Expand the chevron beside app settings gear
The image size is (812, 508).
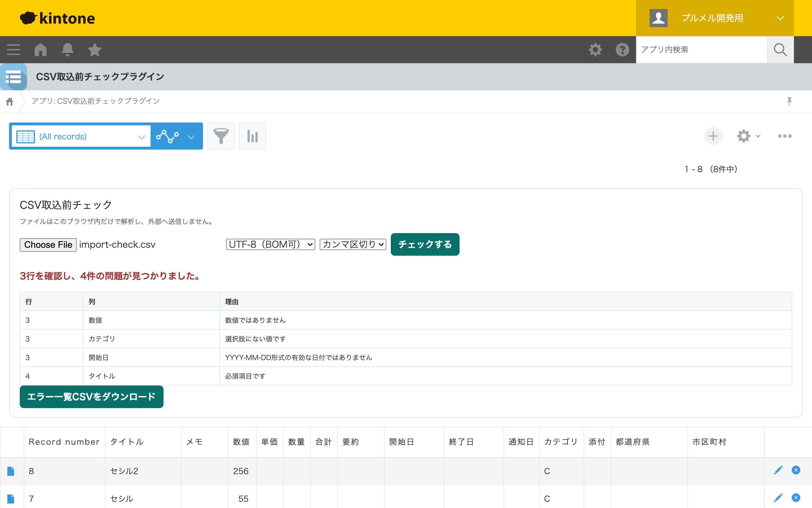click(x=758, y=136)
